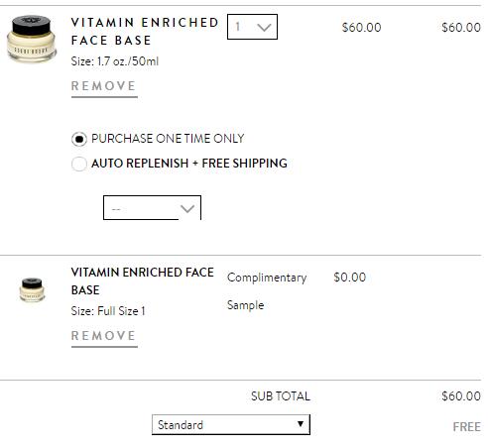Open the quantity dropdown showing 1
Screen dimensions: 488x448
pyautogui.click(x=252, y=27)
